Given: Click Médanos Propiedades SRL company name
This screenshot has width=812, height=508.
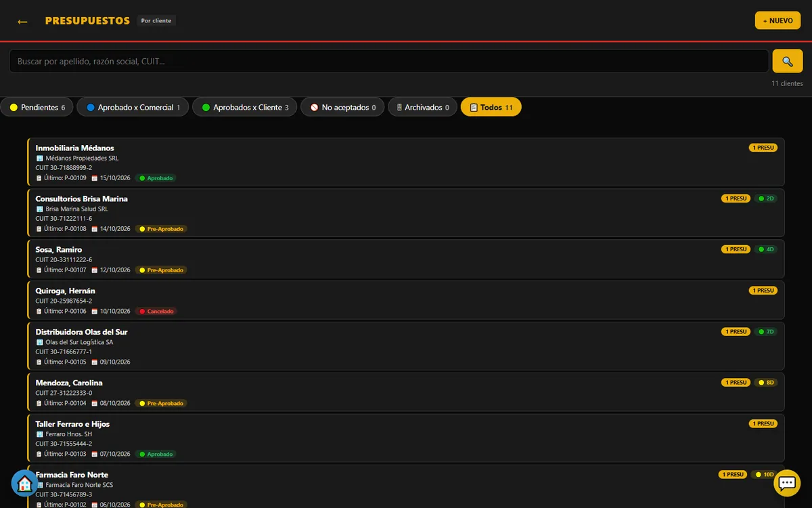Looking at the screenshot, I should point(77,158).
